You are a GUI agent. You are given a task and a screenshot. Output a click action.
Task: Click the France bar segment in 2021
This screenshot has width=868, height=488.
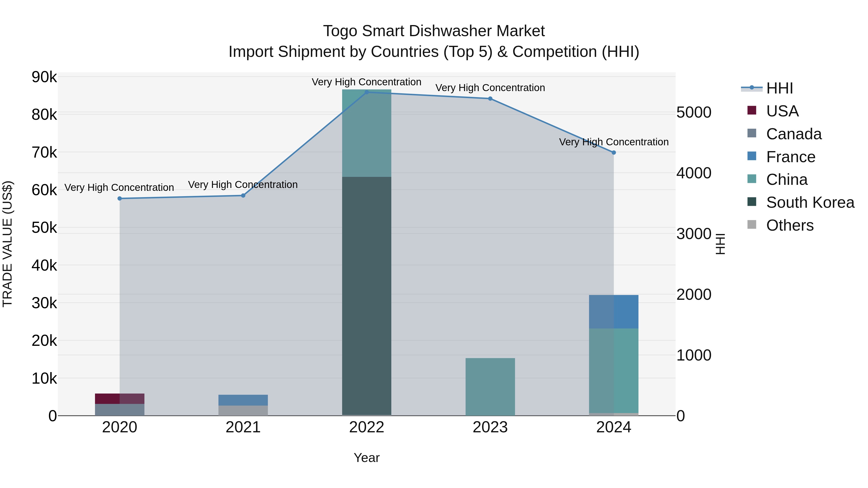(243, 401)
